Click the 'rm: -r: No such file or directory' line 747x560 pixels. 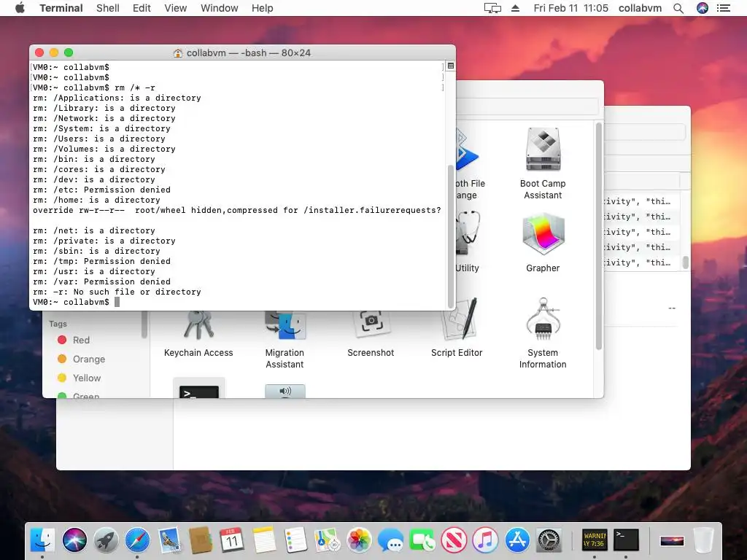(117, 292)
